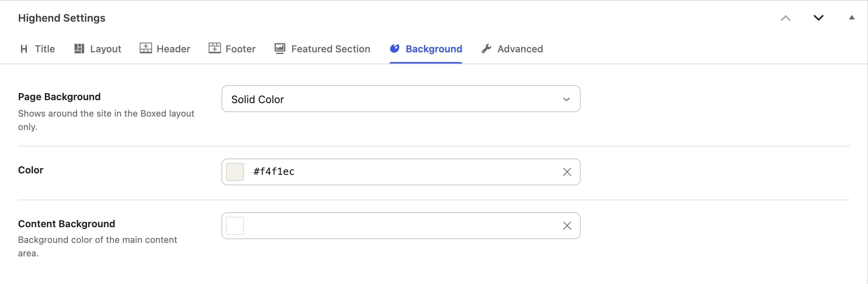Screen dimensions: 868x284
Task: Open the Footer tab
Action: (x=232, y=49)
